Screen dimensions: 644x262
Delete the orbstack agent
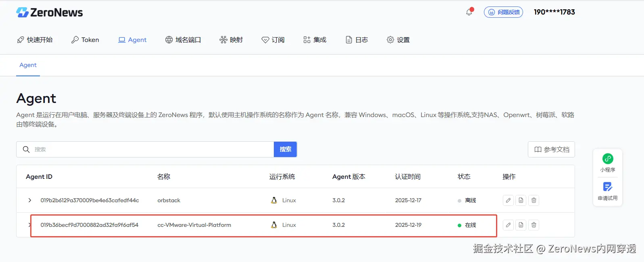point(534,200)
